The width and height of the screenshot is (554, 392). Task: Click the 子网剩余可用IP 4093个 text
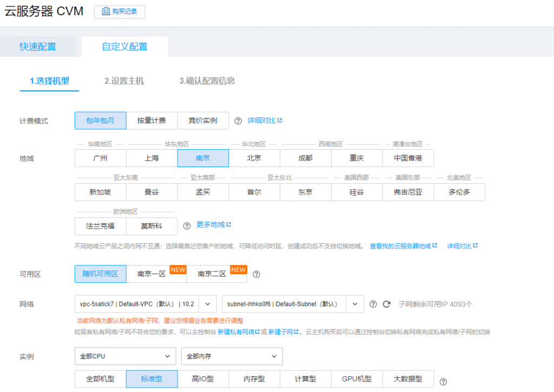tap(436, 304)
